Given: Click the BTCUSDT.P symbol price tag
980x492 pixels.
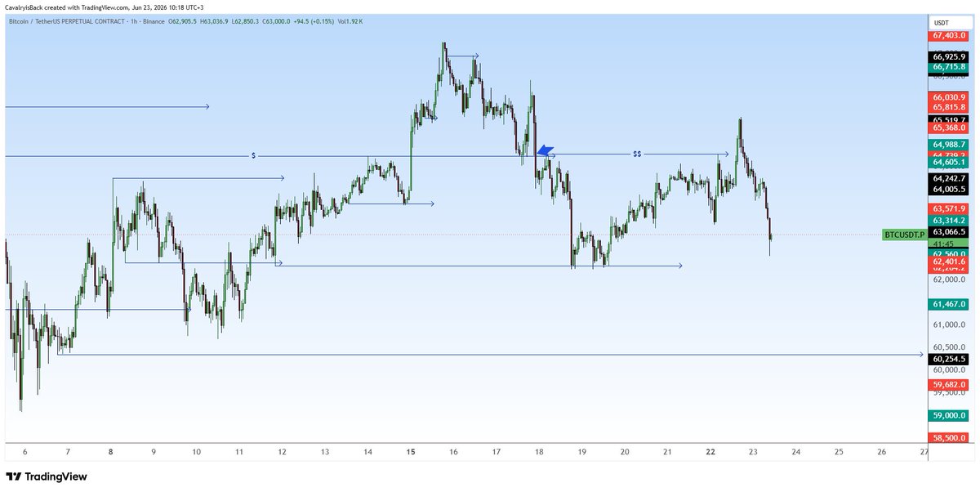Looking at the screenshot, I should [x=905, y=235].
